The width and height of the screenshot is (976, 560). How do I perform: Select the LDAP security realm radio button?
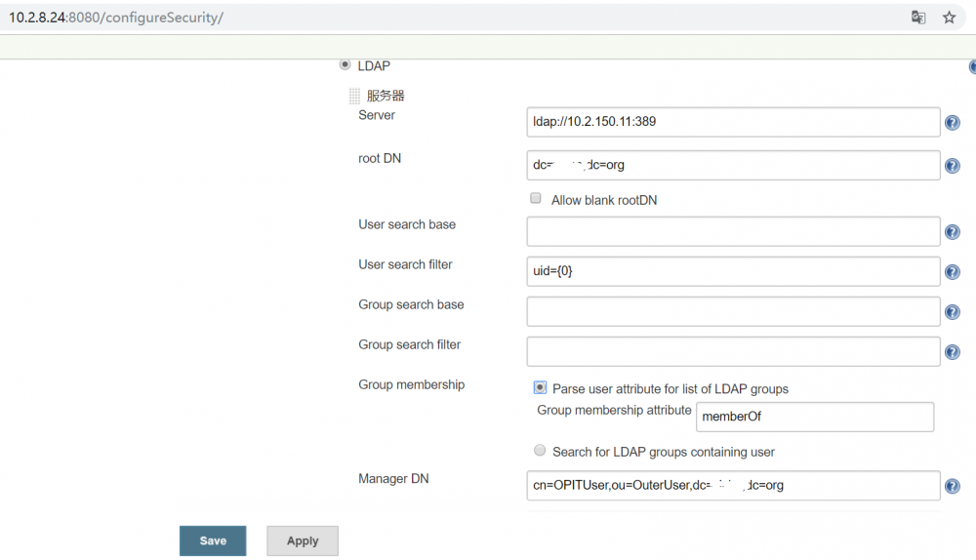[345, 64]
